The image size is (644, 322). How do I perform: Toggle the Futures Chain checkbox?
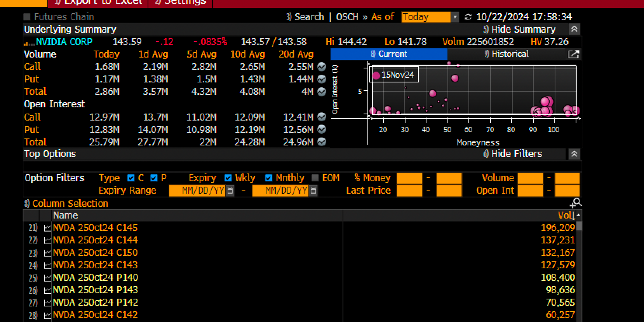[x=27, y=17]
